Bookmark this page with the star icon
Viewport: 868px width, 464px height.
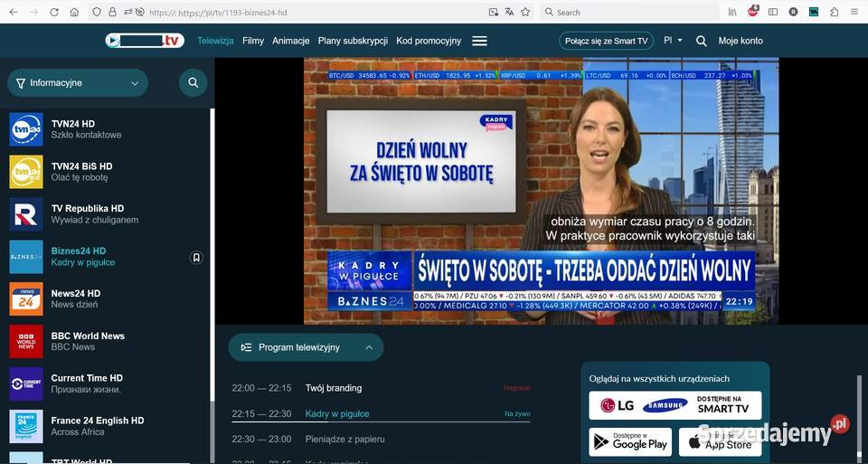click(525, 12)
